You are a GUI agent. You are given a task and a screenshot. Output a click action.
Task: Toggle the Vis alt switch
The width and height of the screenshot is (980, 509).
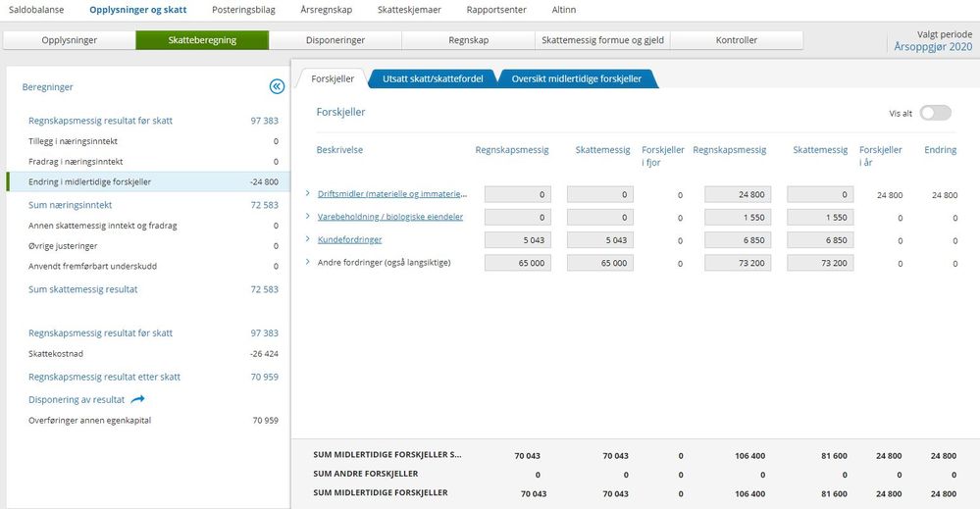935,113
